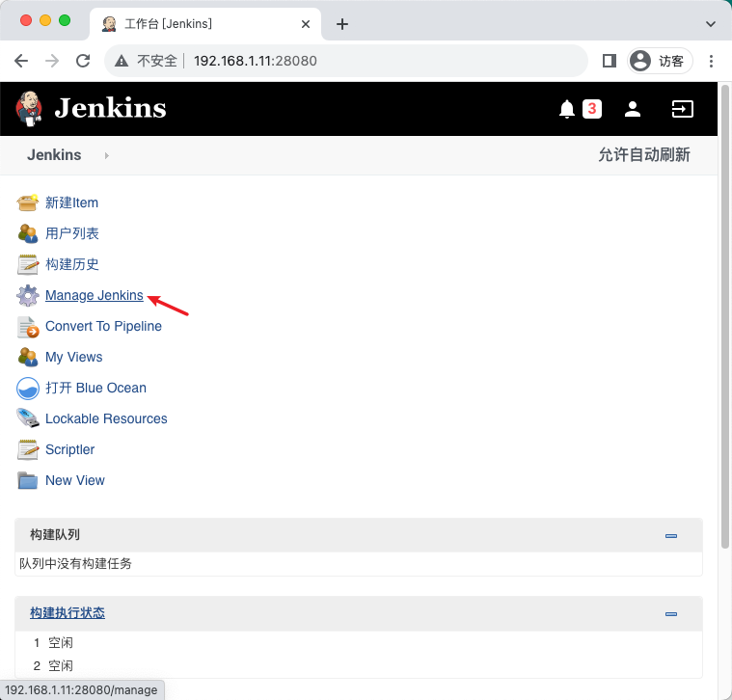732x700 pixels.
Task: Click the 队列中没有构建任务 text
Action: click(75, 564)
